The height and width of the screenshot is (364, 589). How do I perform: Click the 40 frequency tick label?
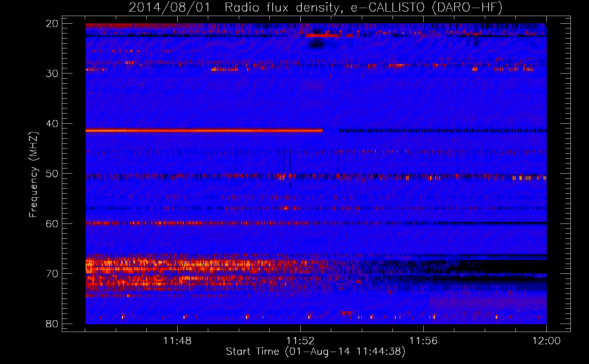[x=52, y=124]
